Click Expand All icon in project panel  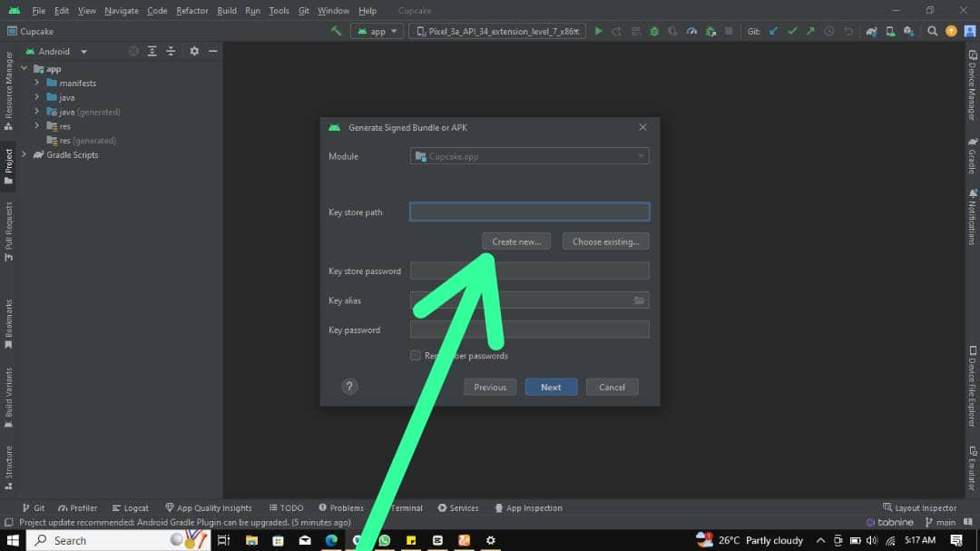pyautogui.click(x=152, y=51)
